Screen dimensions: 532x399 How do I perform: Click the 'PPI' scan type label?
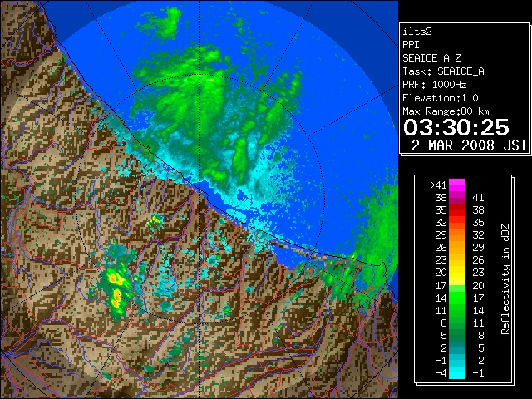pyautogui.click(x=411, y=45)
